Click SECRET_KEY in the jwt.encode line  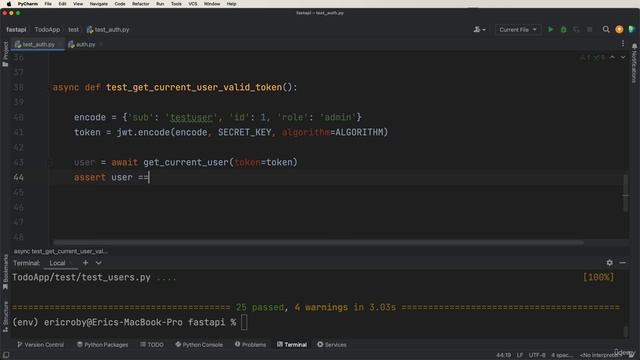click(244, 132)
